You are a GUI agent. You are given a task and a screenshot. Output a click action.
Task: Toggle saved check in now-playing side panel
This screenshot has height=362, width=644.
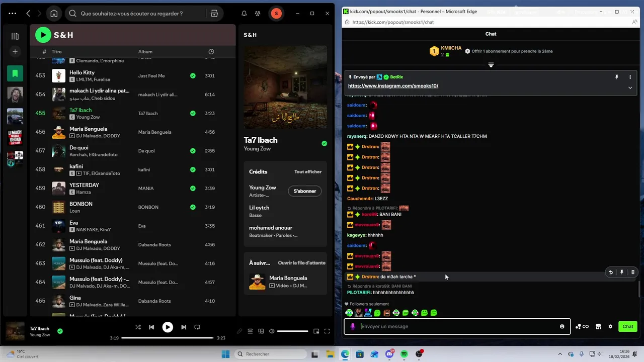click(x=324, y=143)
